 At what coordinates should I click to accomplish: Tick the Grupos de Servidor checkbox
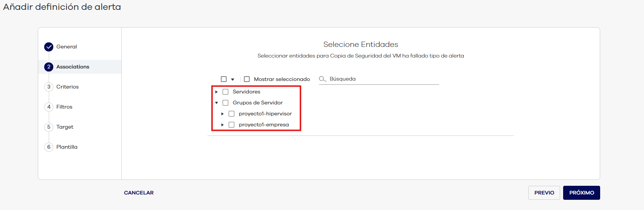point(226,103)
